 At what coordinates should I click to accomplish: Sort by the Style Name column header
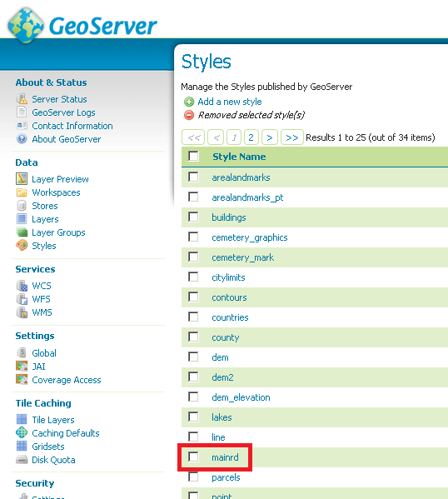coord(239,157)
